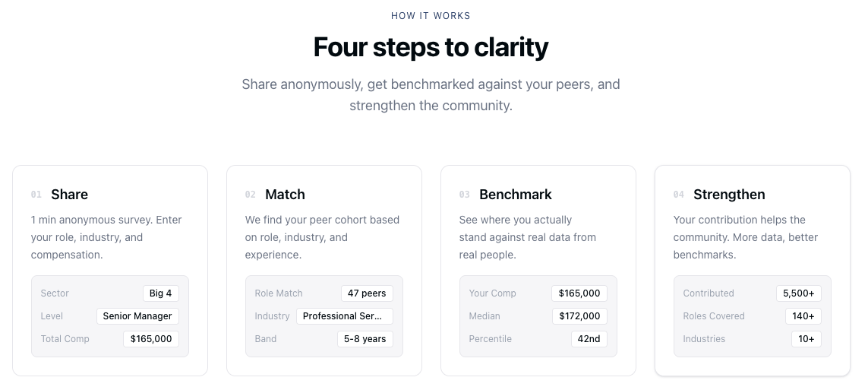Click the '47 peers' Role Match chip
The image size is (868, 390).
(367, 293)
